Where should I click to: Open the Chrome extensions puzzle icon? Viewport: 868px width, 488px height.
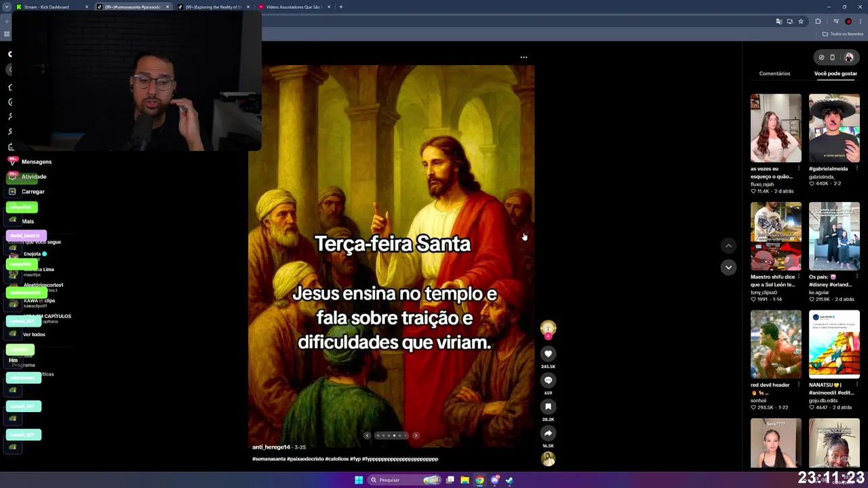tap(818, 22)
